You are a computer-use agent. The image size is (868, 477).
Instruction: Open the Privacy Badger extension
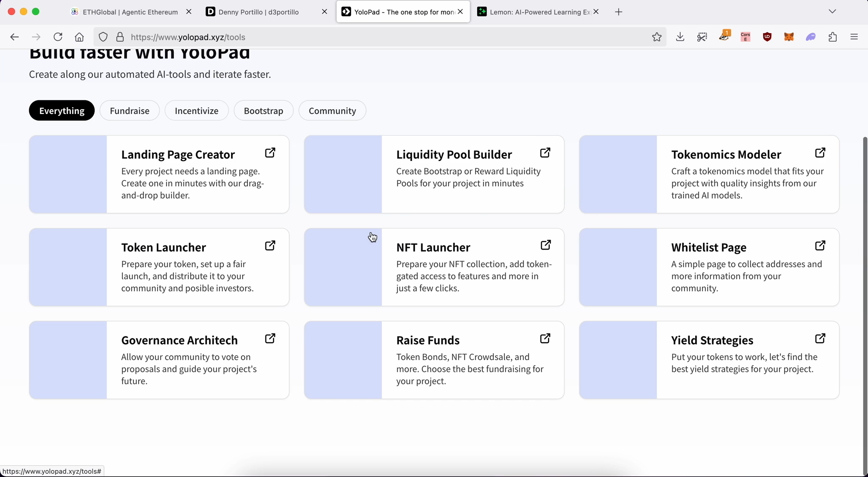(x=725, y=37)
